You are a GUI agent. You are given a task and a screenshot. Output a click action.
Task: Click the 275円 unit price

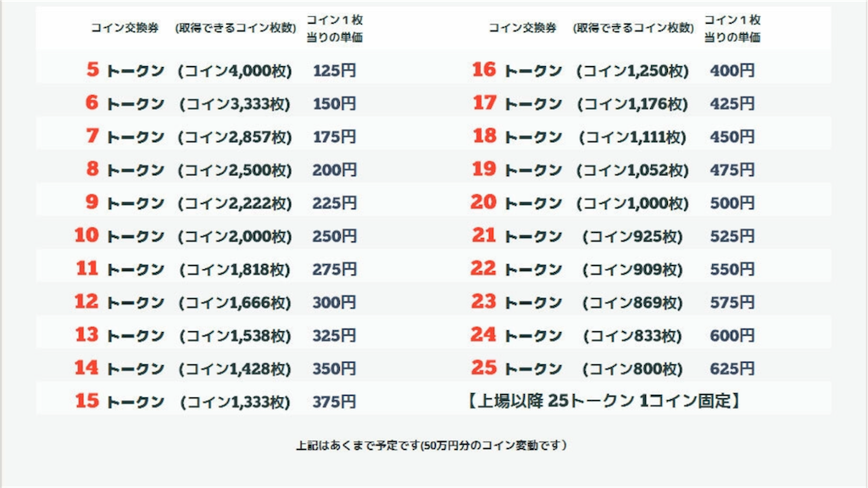(334, 270)
